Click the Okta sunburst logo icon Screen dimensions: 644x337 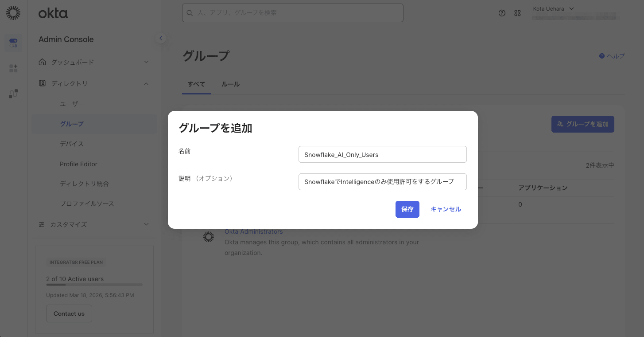pyautogui.click(x=13, y=13)
